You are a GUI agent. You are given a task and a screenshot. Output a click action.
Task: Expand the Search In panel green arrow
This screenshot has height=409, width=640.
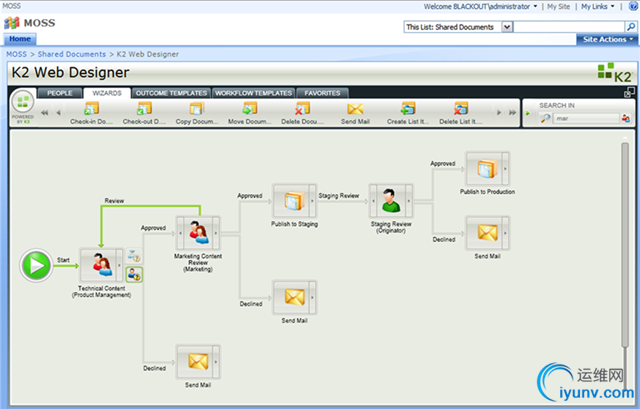pyautogui.click(x=528, y=113)
